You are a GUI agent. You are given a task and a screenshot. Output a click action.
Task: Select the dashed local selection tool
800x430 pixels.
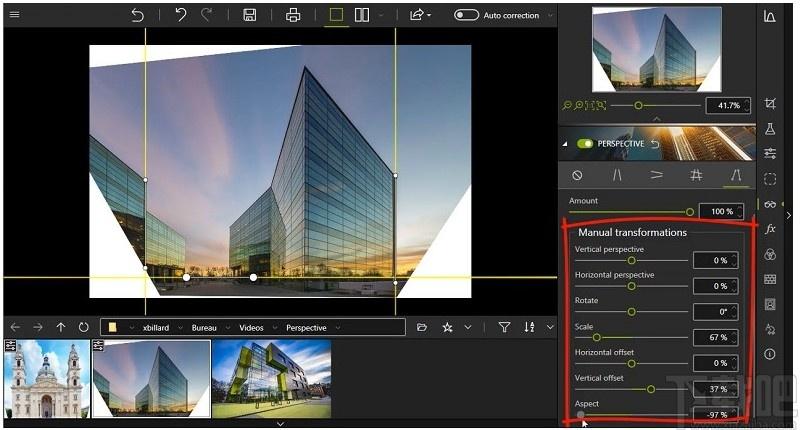click(770, 179)
